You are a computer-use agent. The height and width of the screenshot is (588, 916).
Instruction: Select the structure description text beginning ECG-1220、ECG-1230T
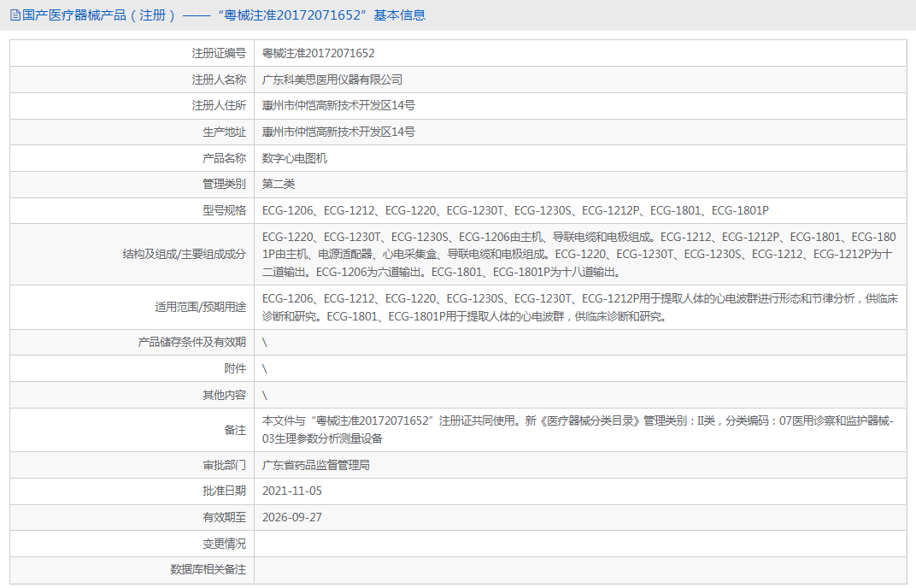[x=579, y=254]
